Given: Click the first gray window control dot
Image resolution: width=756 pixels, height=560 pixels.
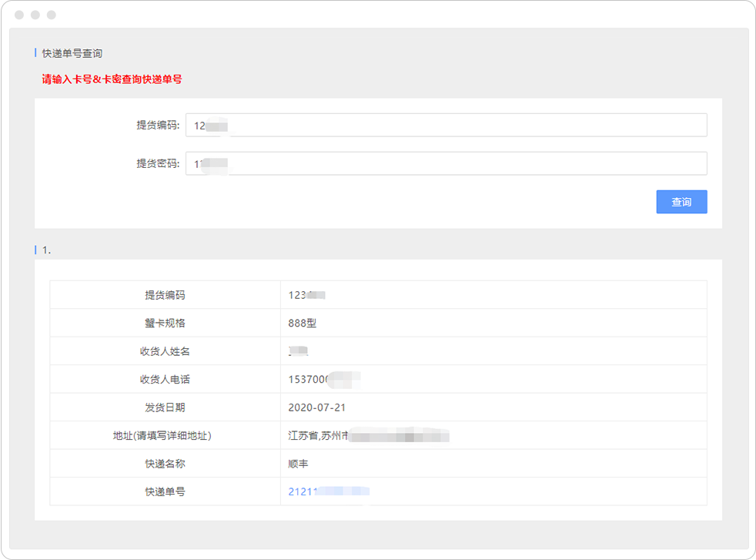Looking at the screenshot, I should [x=19, y=15].
